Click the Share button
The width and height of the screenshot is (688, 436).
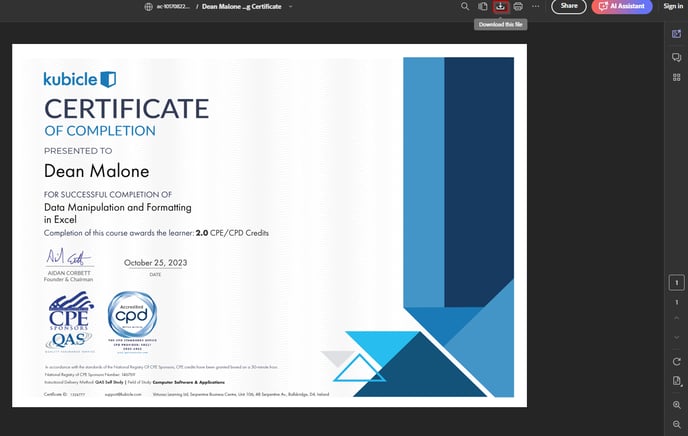(569, 6)
